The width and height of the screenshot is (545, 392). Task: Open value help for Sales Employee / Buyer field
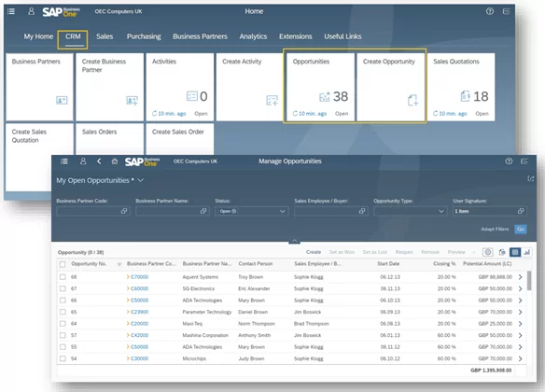(362, 211)
